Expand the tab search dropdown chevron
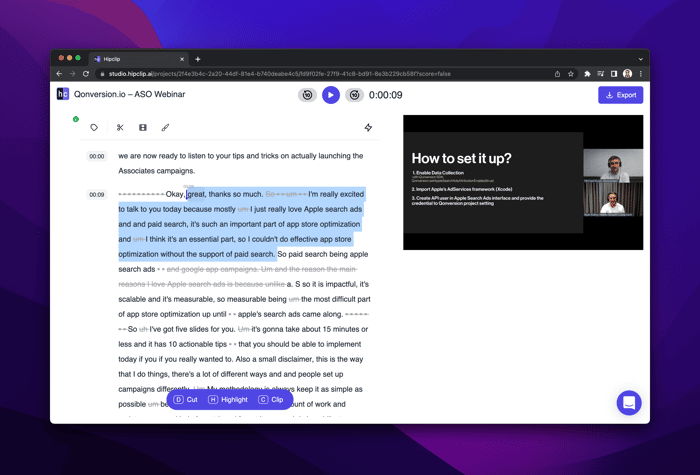Viewport: 700px width, 475px height. (641, 59)
